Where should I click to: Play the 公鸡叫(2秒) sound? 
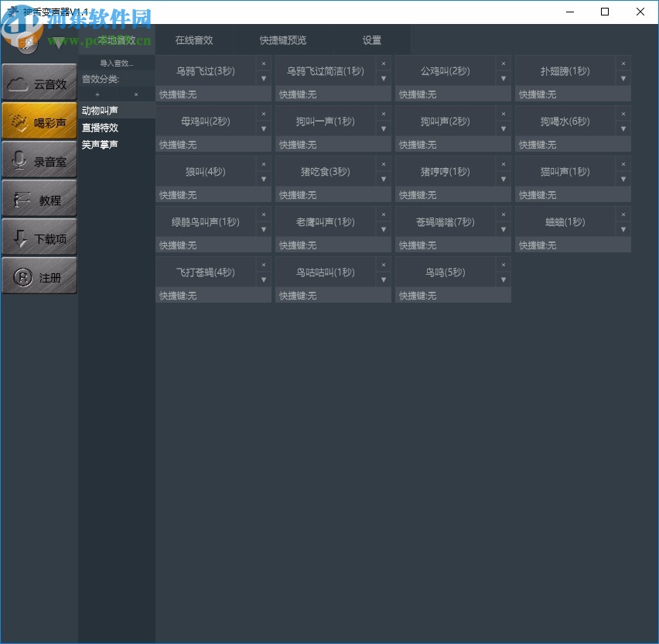click(x=446, y=70)
